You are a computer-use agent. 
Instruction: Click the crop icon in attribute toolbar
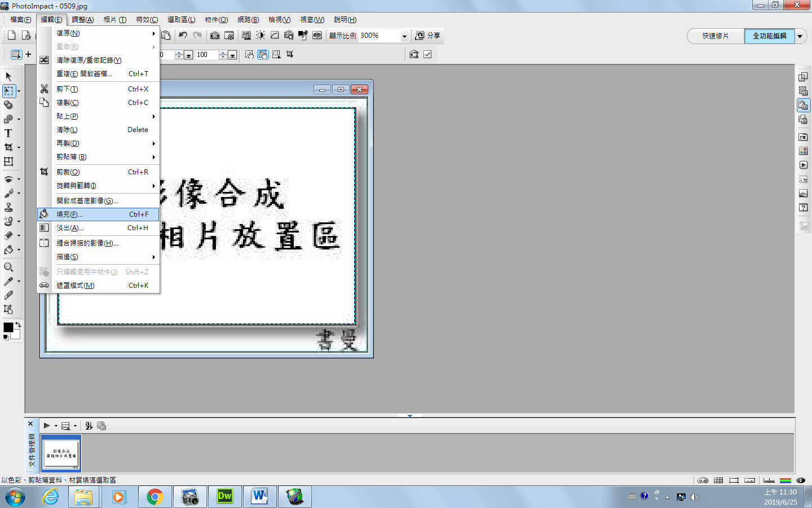point(290,55)
